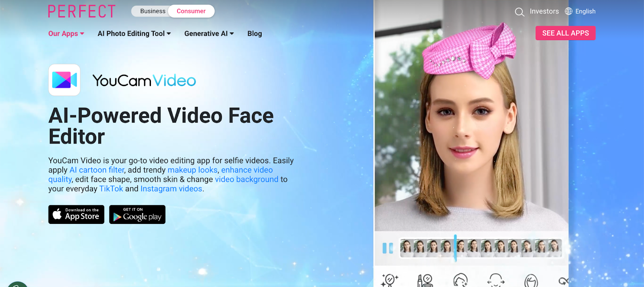Click the blue timeline playhead marker
Viewport: 644px width, 287px height.
[x=455, y=248]
